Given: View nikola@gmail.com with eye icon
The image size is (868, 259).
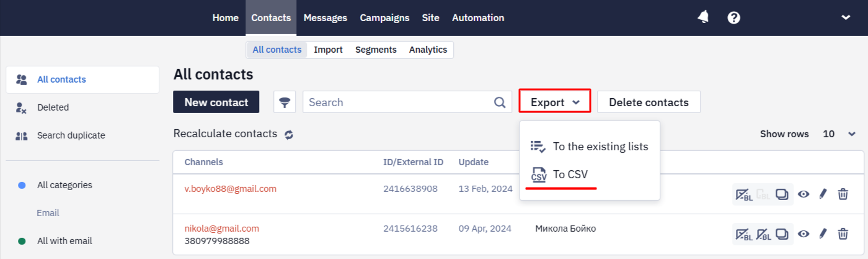Looking at the screenshot, I should [x=804, y=234].
